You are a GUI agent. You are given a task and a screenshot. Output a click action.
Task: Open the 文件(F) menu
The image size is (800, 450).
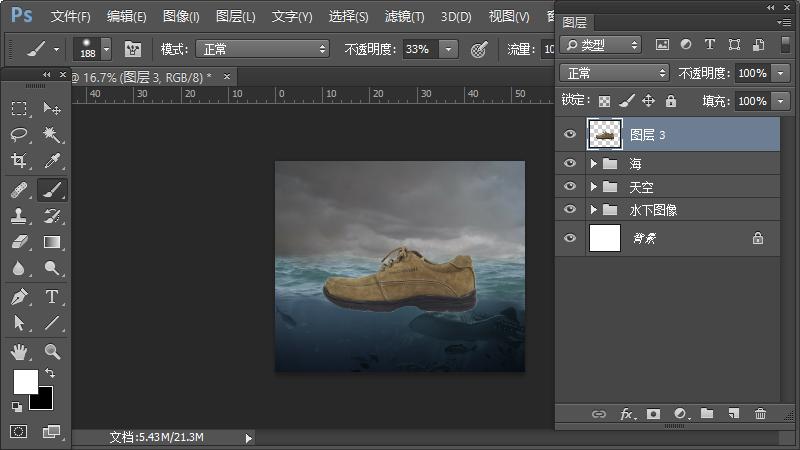click(70, 16)
